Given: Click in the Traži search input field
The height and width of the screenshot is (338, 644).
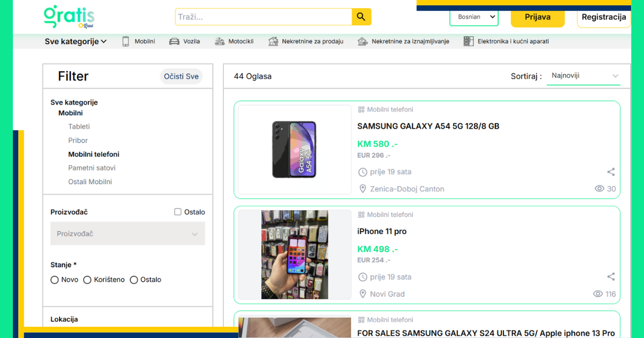Looking at the screenshot, I should 264,17.
